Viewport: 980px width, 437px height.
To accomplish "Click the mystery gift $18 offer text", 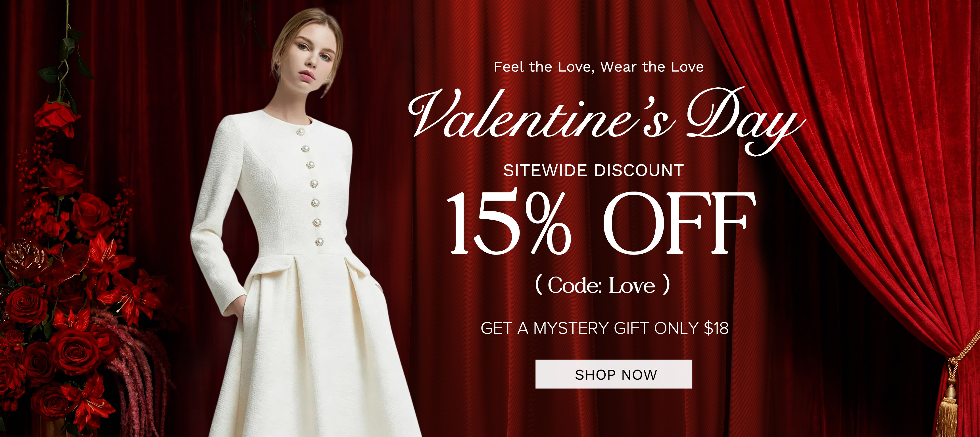I will 604,328.
